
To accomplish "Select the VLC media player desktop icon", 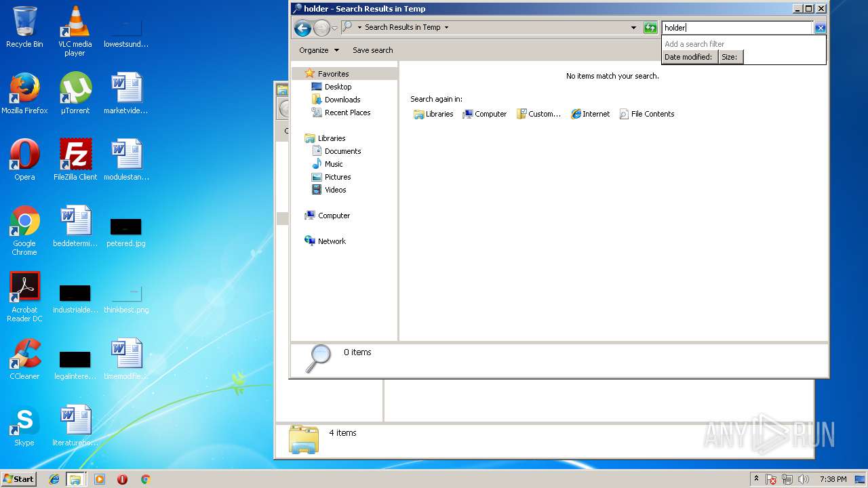I will click(x=75, y=30).
